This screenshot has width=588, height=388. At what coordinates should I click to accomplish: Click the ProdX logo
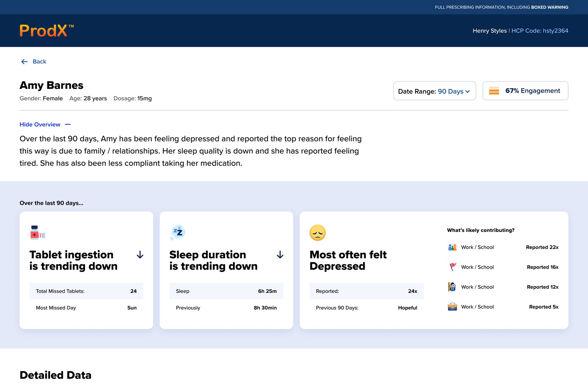coord(47,30)
